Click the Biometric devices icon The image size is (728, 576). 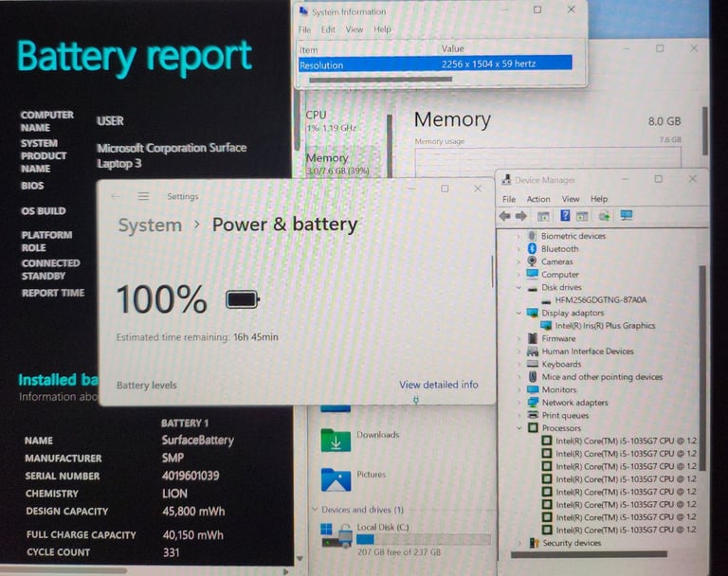coord(532,236)
